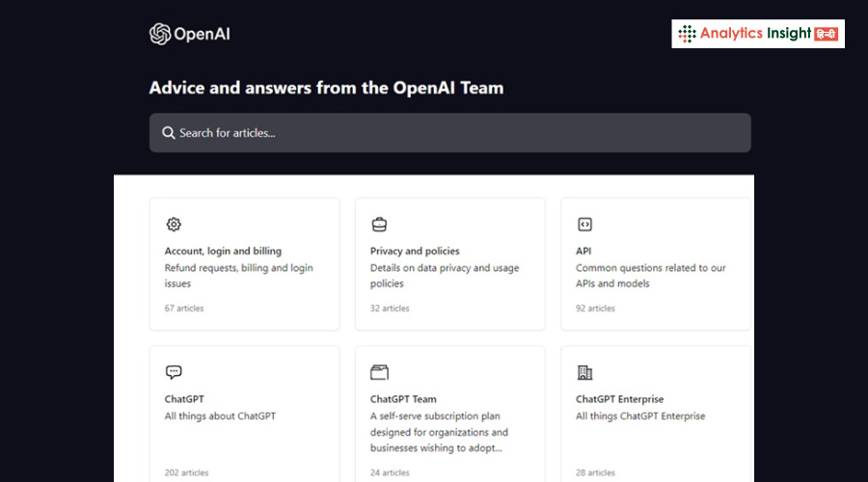Click the 67 articles count label
This screenshot has width=868, height=482.
tap(184, 308)
